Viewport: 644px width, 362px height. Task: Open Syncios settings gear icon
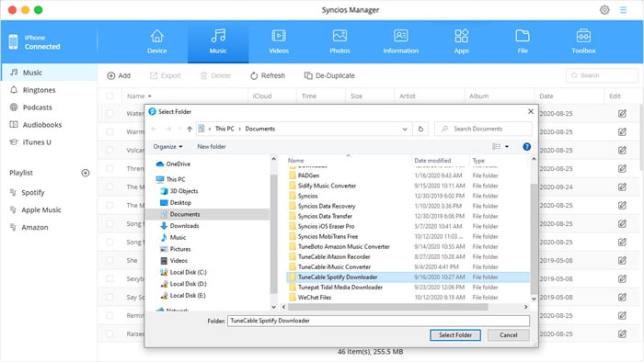[x=604, y=10]
